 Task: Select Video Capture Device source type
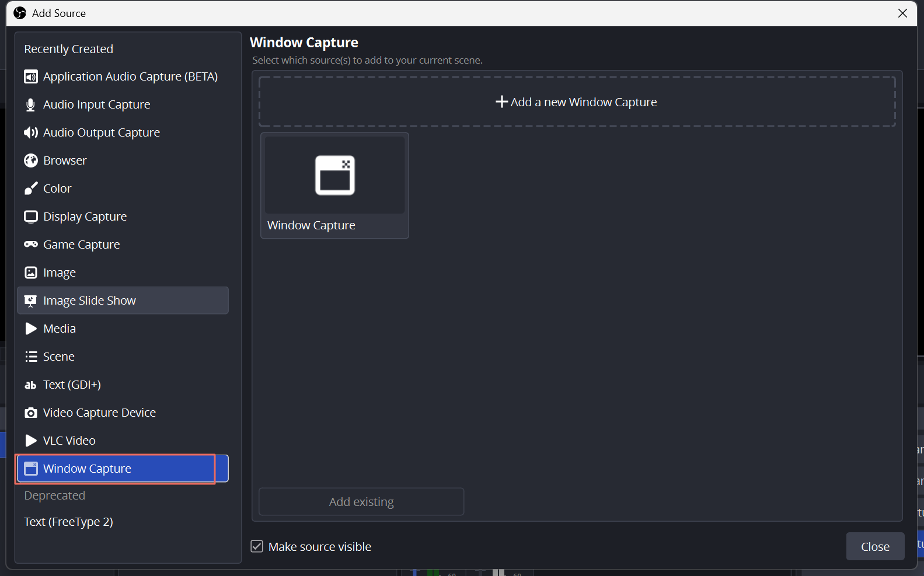(123, 413)
